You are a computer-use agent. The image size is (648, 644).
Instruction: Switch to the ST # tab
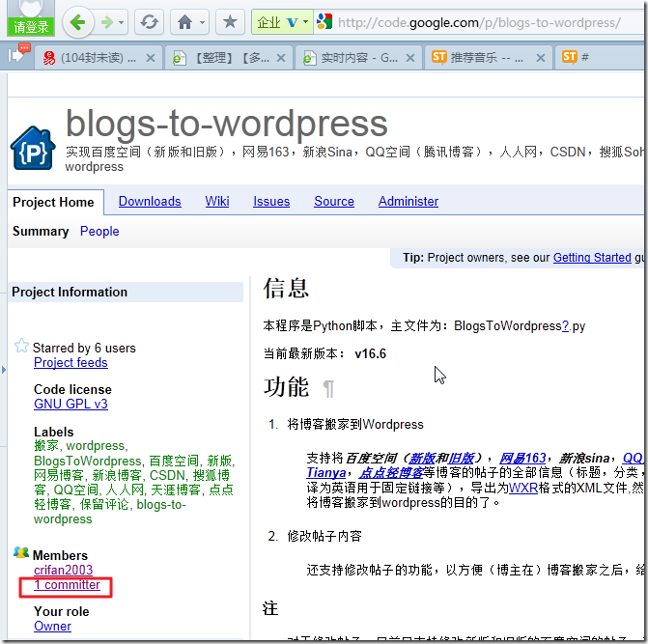(x=600, y=57)
